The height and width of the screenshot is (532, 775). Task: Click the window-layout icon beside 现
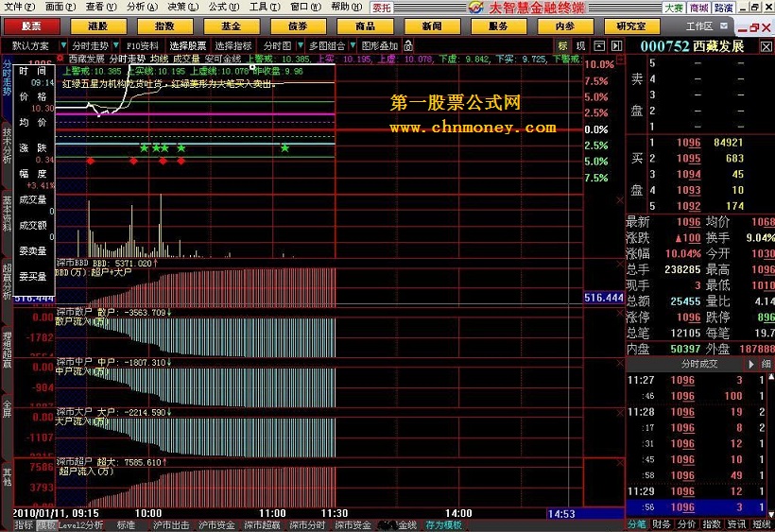(x=599, y=46)
